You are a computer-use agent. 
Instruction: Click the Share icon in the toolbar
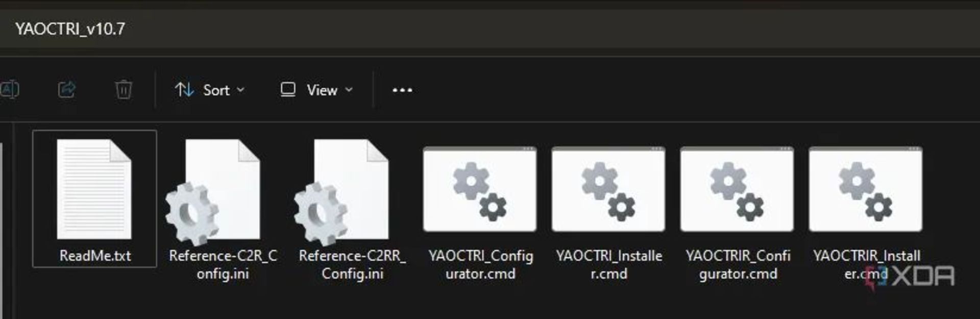67,90
